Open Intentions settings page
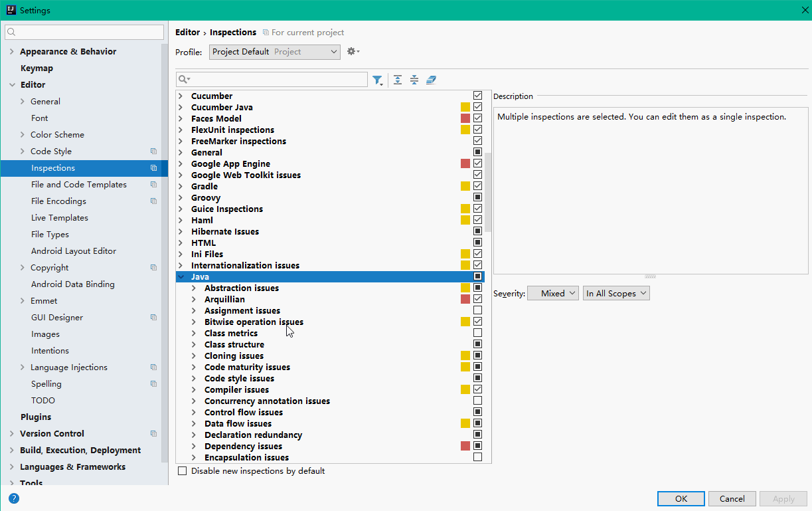 [x=50, y=351]
